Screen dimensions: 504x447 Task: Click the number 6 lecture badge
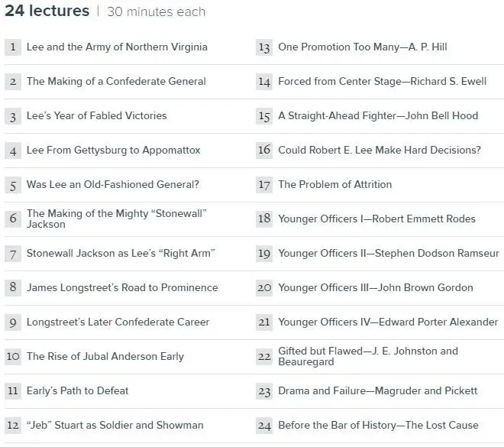click(13, 219)
